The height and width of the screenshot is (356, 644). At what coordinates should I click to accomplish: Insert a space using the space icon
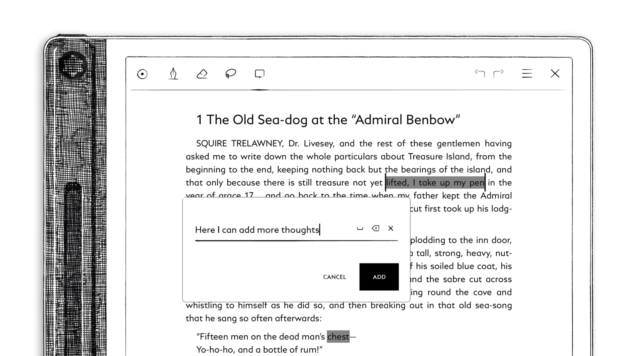[x=360, y=228]
